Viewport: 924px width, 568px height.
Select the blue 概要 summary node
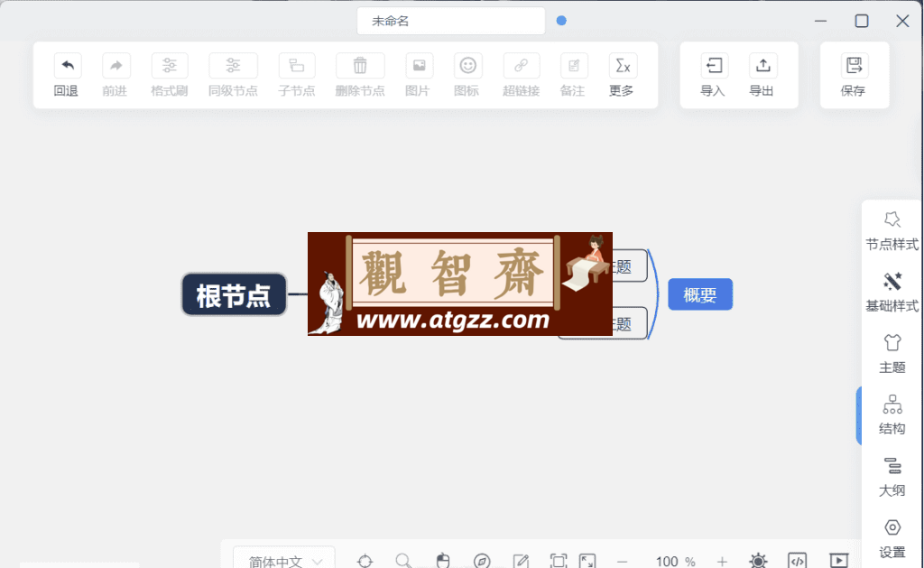point(700,294)
